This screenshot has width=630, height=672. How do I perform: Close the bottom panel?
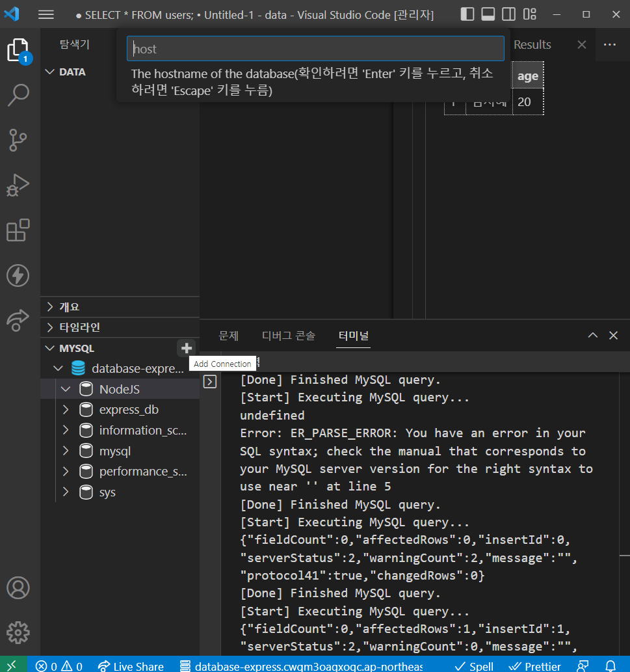coord(613,336)
